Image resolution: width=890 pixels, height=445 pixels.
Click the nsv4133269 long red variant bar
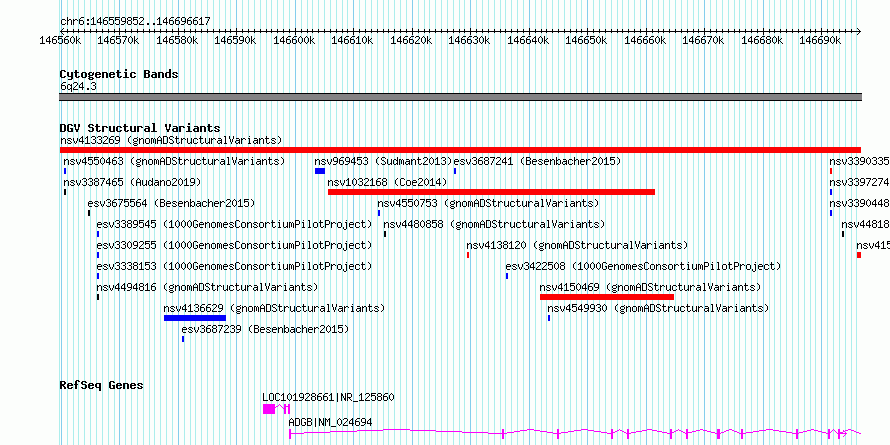460,150
